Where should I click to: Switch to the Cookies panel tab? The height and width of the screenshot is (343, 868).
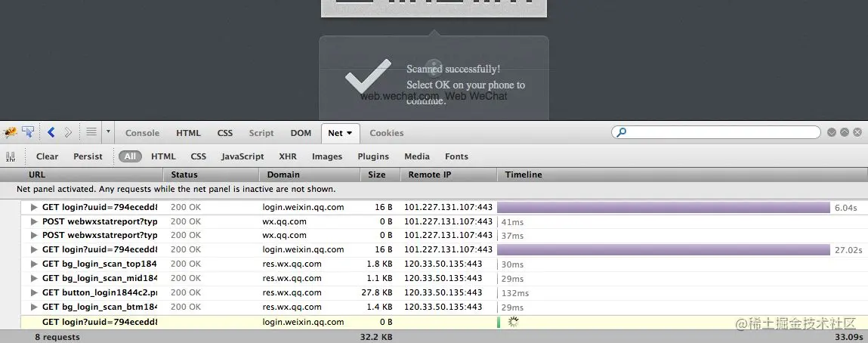(x=386, y=133)
